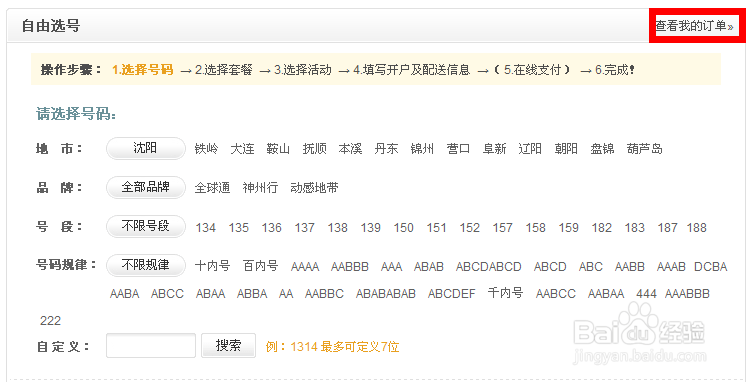Select the ABCDEF pattern
The width and height of the screenshot is (748, 382).
pyautogui.click(x=452, y=294)
